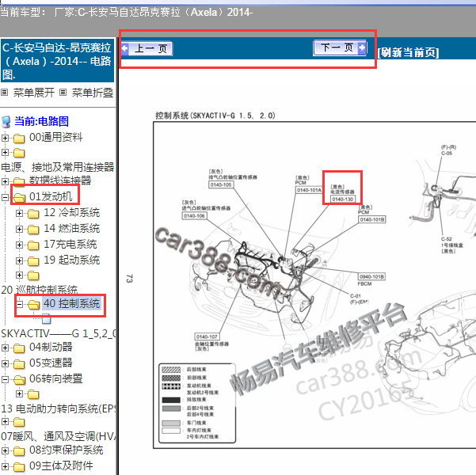Click the open folder icon of 01发动机
The width and height of the screenshot is (476, 475).
coord(19,198)
